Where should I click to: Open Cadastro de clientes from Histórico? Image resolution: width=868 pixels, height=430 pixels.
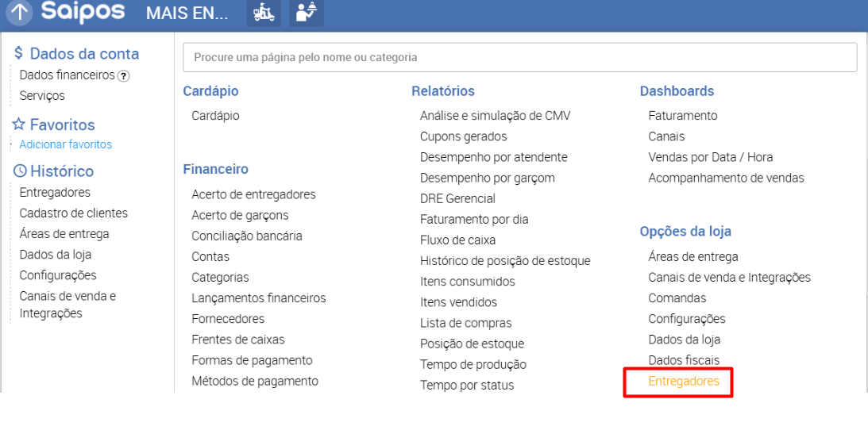coord(74,213)
